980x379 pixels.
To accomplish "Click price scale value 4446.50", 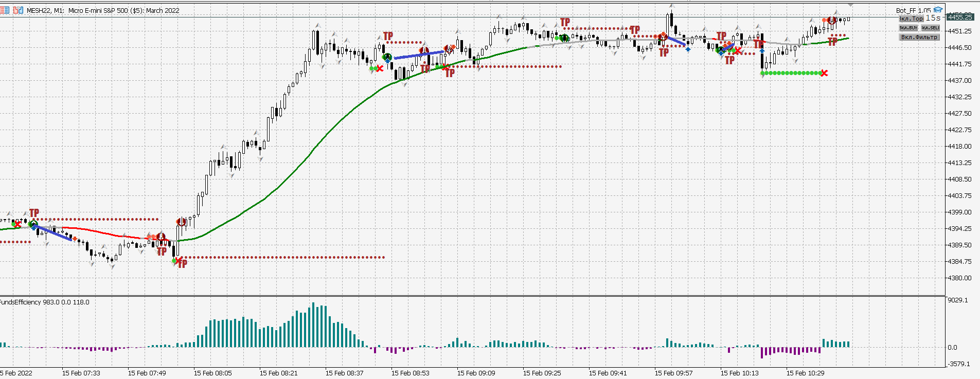I will 960,47.
